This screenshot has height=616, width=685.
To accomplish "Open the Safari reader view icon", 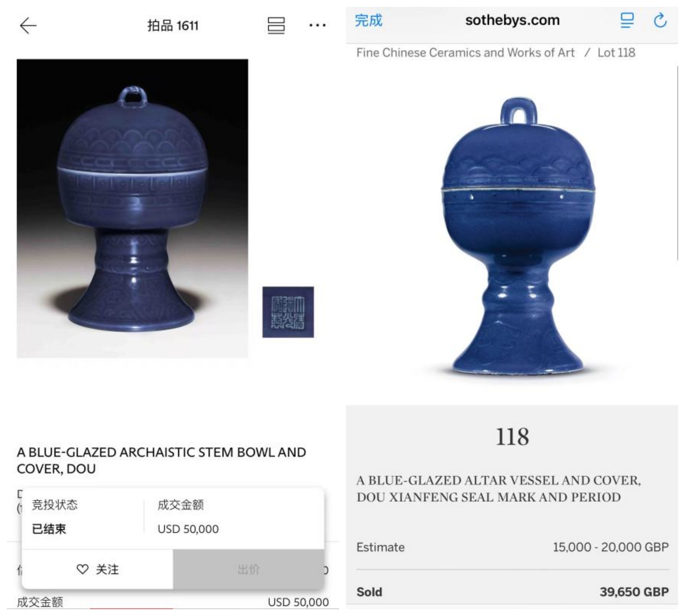I will click(x=627, y=21).
